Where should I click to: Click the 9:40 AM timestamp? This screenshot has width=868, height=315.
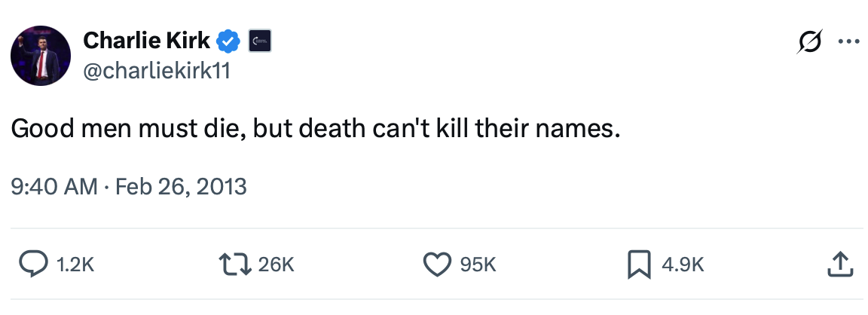pyautogui.click(x=53, y=185)
